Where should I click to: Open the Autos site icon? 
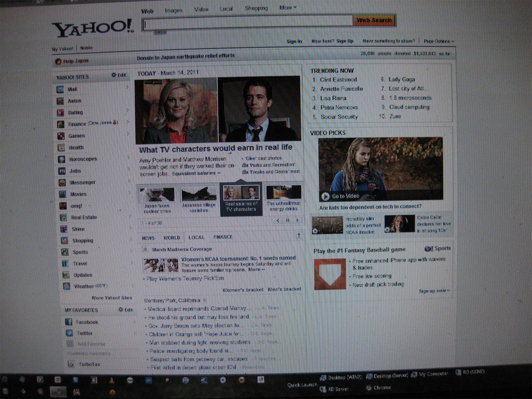60,101
